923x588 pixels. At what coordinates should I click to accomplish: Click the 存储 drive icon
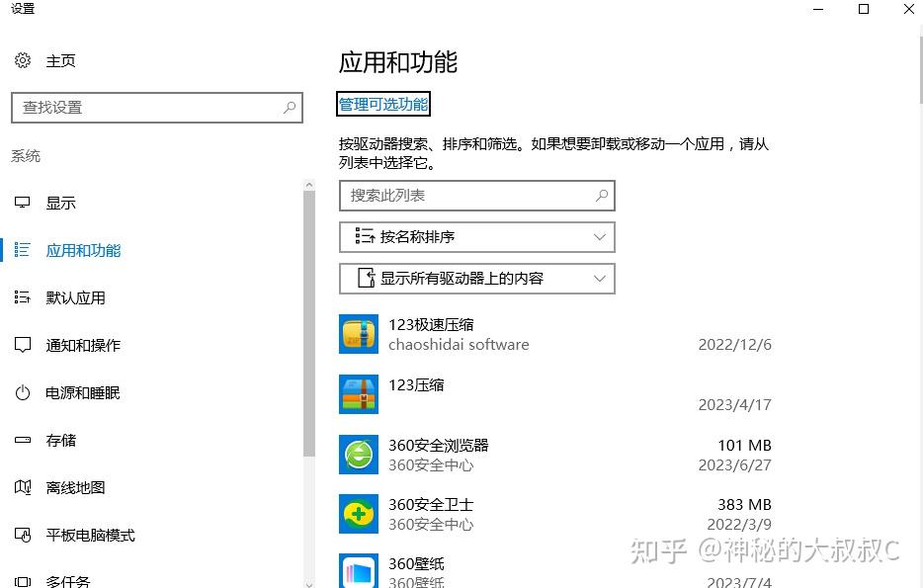[23, 440]
